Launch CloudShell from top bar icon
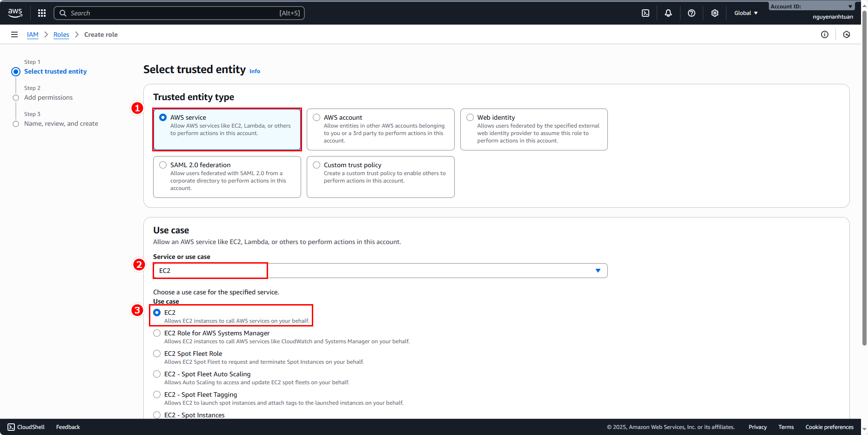This screenshot has height=435, width=868. pos(646,13)
